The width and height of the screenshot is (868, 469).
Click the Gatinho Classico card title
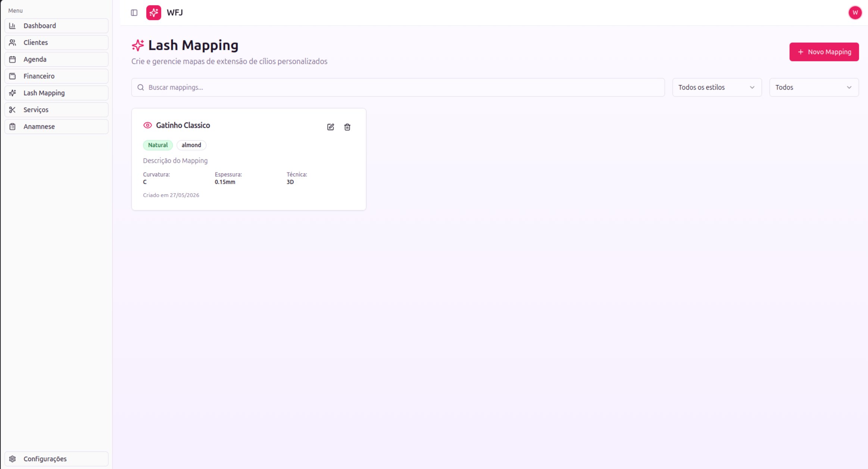pyautogui.click(x=183, y=125)
